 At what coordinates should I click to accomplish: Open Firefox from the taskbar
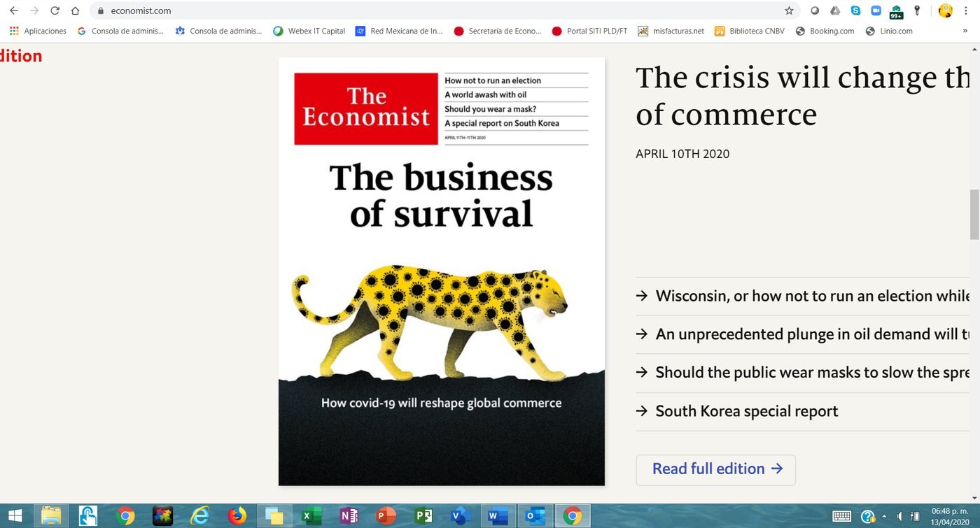coord(237,516)
